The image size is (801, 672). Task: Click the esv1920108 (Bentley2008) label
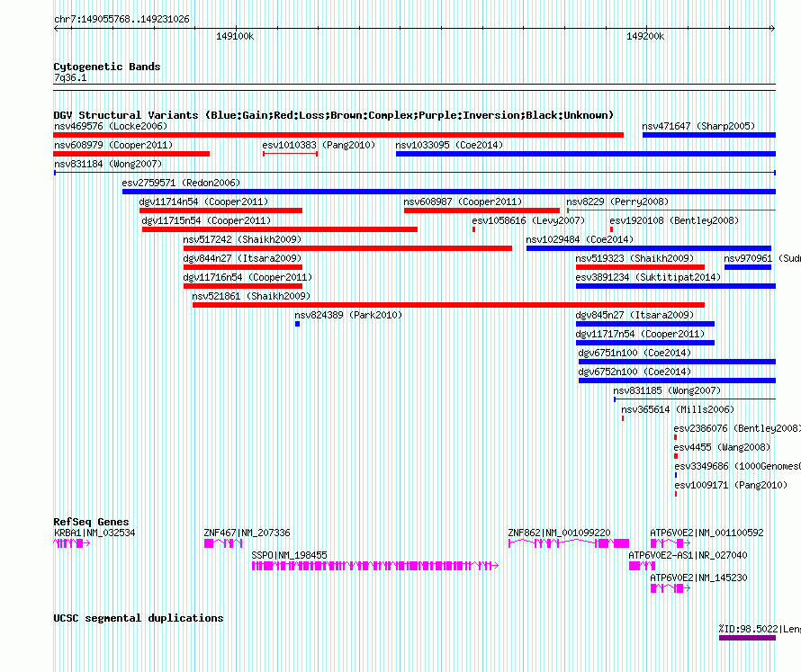(x=674, y=220)
